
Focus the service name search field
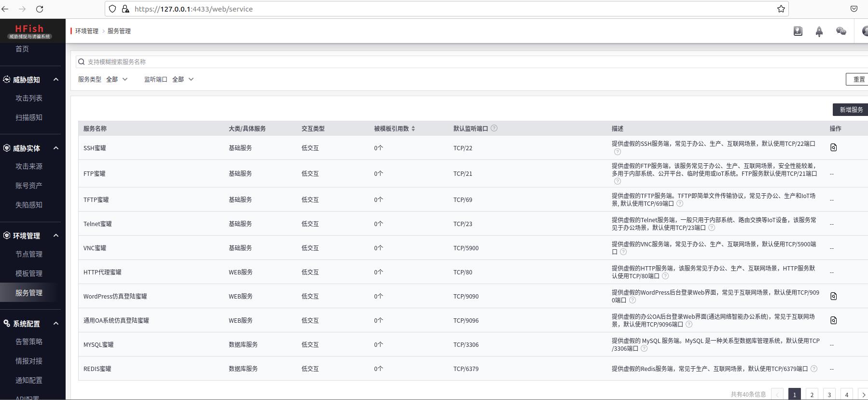point(434,62)
